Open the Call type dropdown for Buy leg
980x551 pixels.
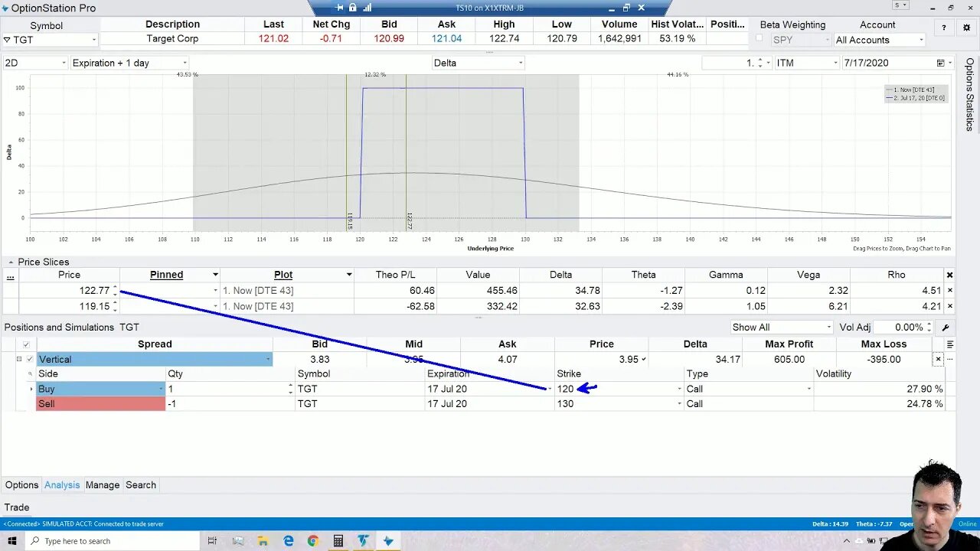(x=809, y=389)
